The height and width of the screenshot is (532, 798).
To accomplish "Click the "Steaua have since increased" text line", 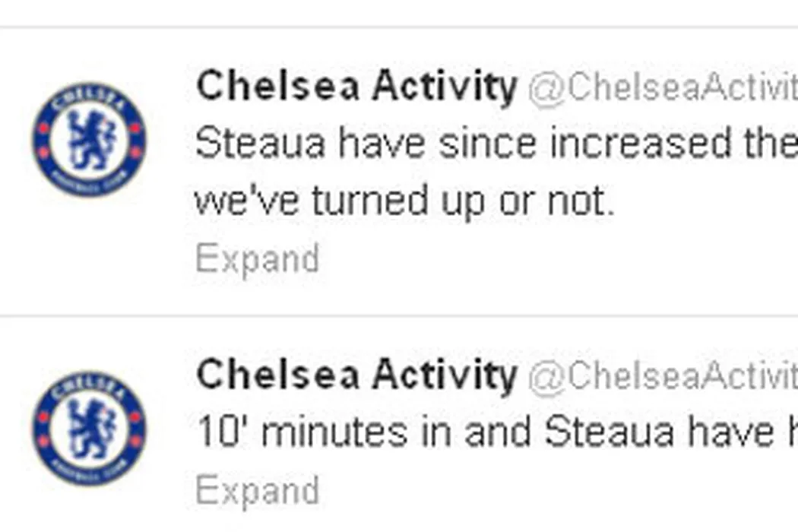I will click(x=494, y=144).
